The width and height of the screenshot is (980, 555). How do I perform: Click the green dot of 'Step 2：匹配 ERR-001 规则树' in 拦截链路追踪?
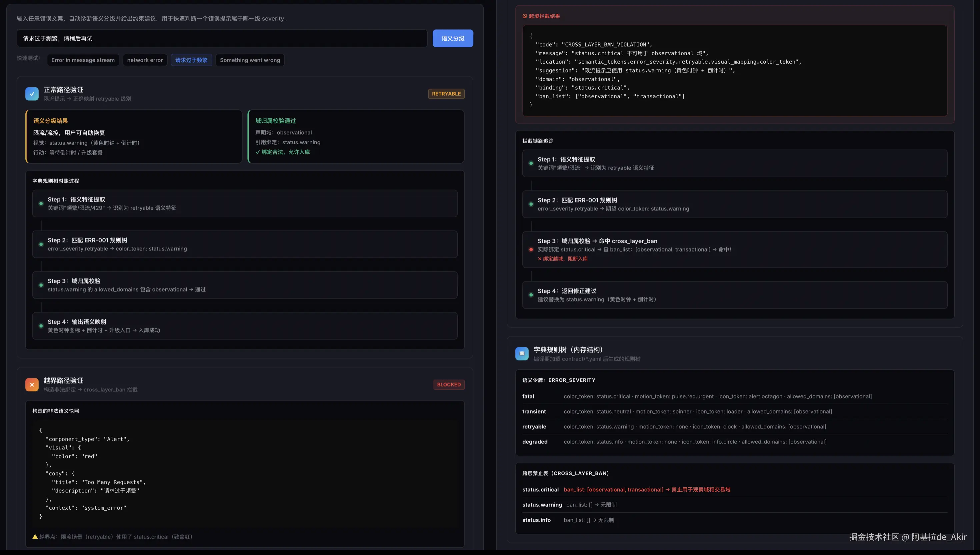[x=531, y=204]
